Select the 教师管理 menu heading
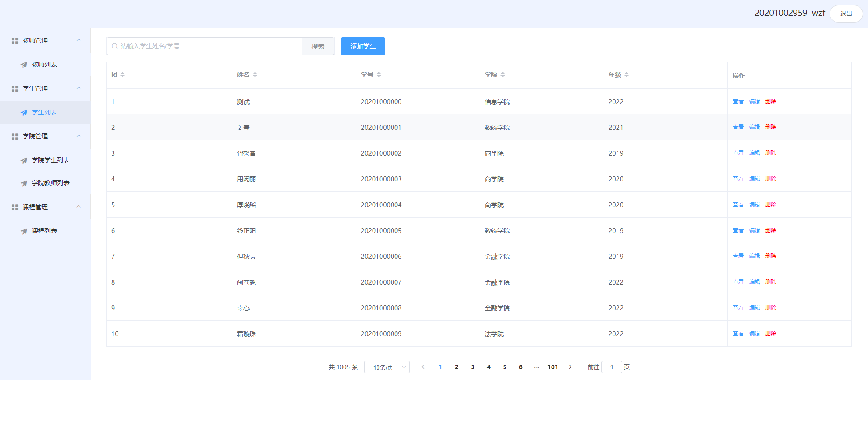The image size is (868, 424). pyautogui.click(x=45, y=40)
